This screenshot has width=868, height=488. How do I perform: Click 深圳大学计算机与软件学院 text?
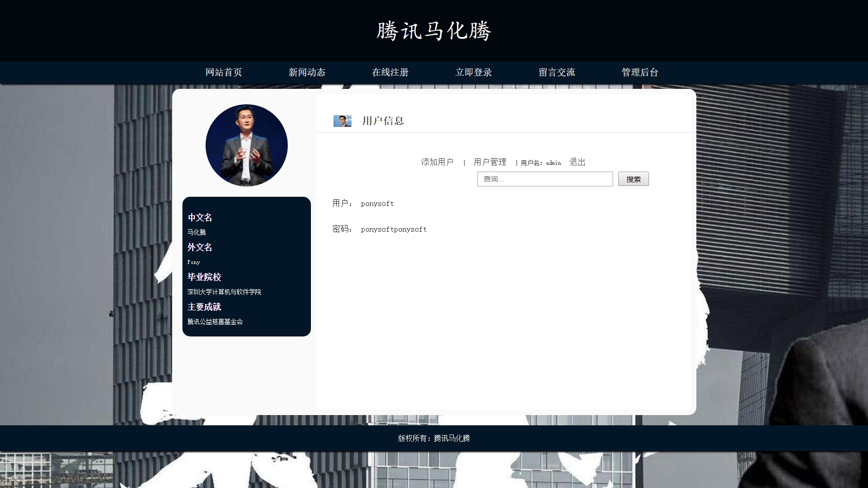(x=225, y=292)
